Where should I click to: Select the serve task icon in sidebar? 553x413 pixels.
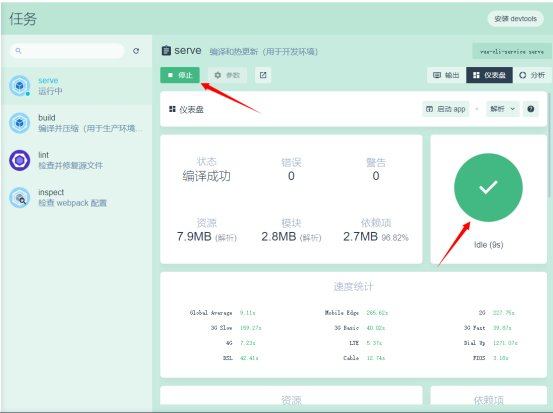20,86
